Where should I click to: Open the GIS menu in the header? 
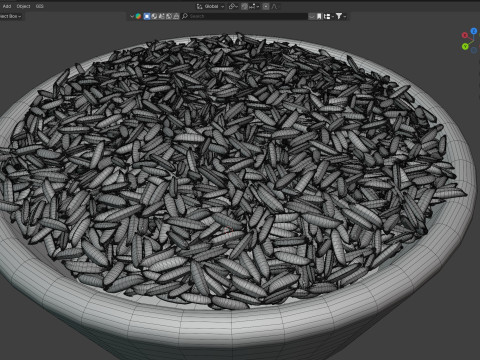(39, 6)
